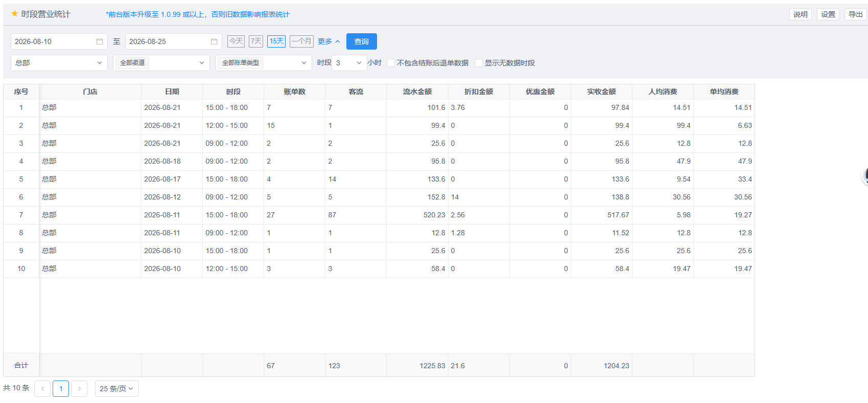Click the 人均消费 value 9.54
Screen dimensions: 868x403
[684, 179]
